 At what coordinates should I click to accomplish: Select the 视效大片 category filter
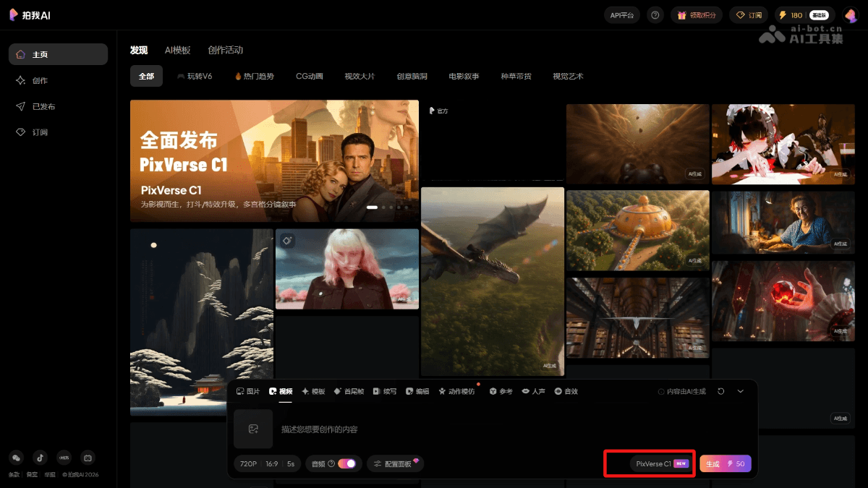coord(359,76)
